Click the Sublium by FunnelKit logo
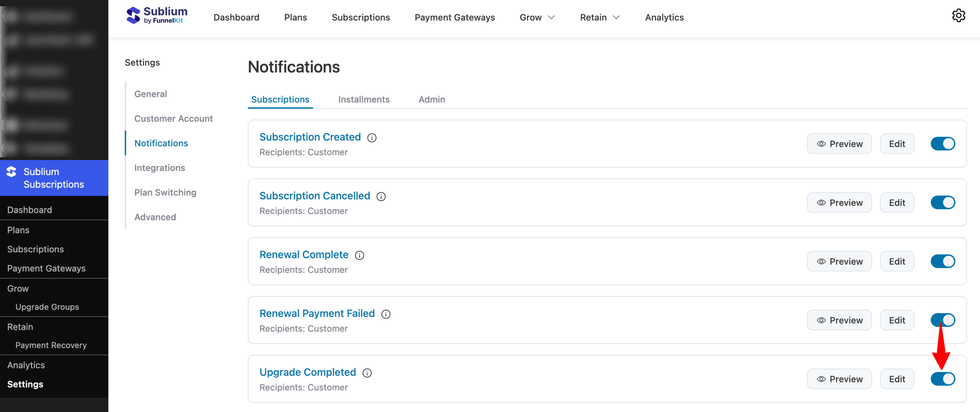The width and height of the screenshot is (980, 412). [155, 16]
